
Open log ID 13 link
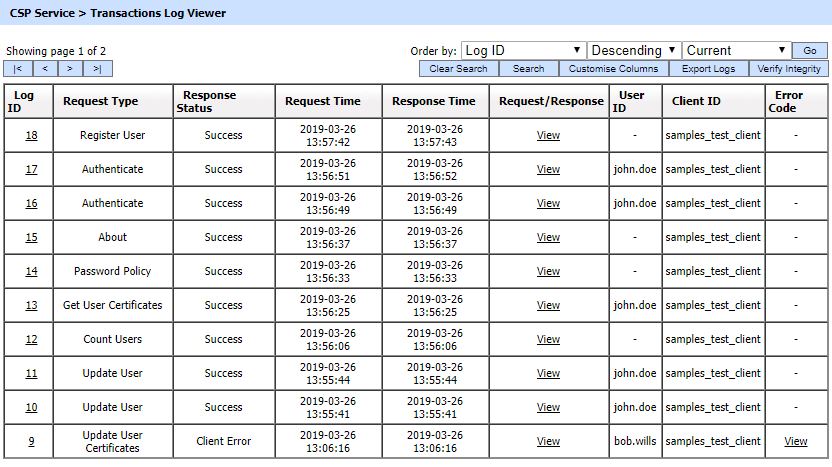pyautogui.click(x=31, y=306)
